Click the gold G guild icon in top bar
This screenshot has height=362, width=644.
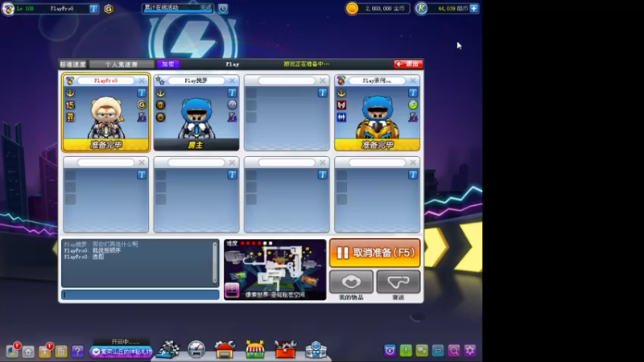(109, 9)
